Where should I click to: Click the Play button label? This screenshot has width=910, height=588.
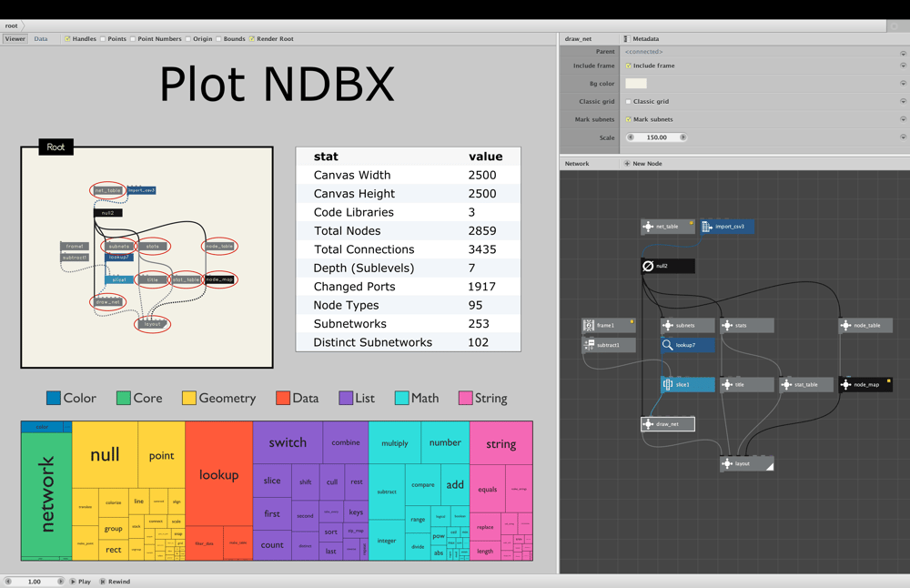tap(85, 581)
